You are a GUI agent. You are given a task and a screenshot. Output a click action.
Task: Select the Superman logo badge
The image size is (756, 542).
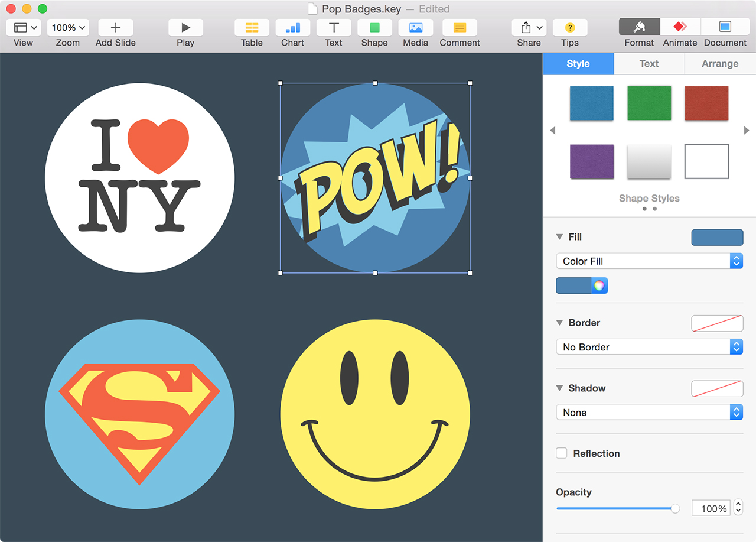tap(139, 414)
